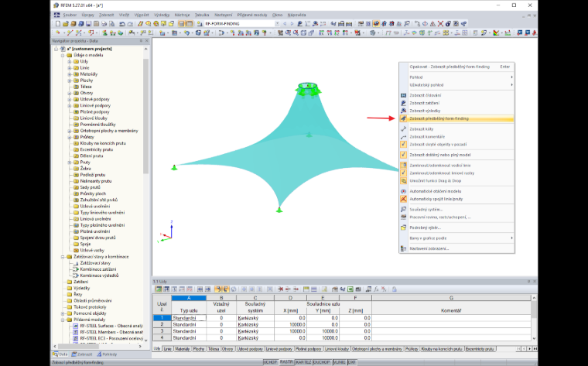
Task: Click the new line tool icon
Action: coord(70,33)
